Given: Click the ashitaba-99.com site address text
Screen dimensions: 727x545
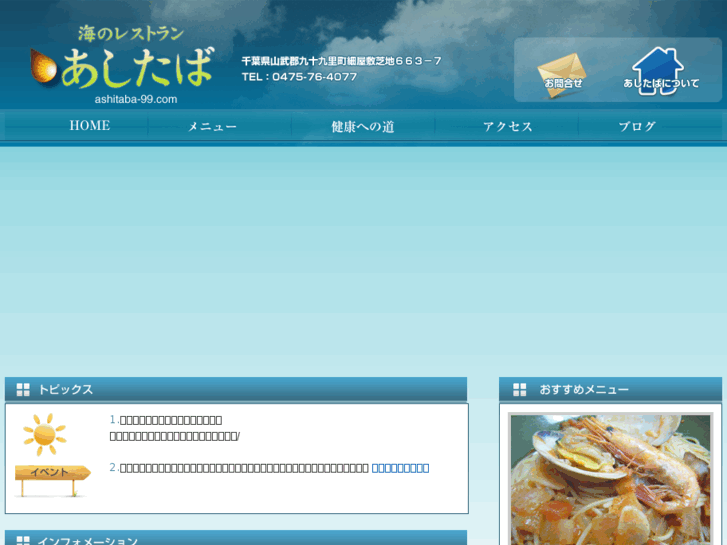Looking at the screenshot, I should click(136, 99).
